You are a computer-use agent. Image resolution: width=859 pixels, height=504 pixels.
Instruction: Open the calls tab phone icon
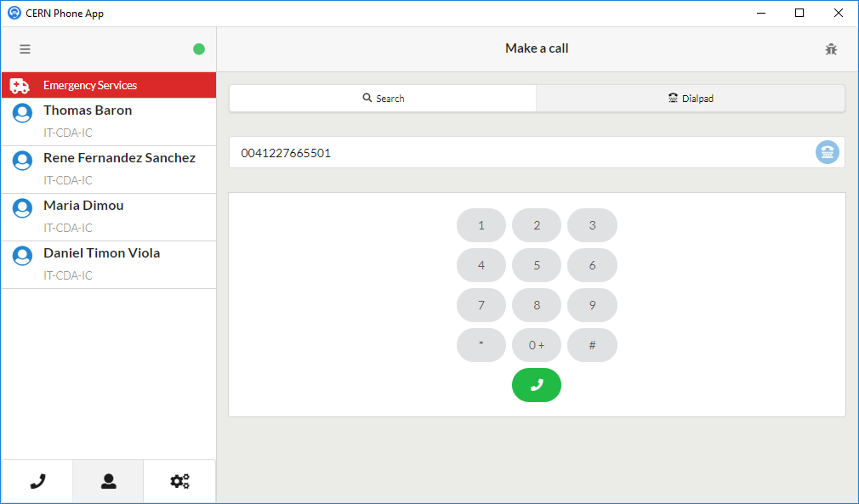tap(37, 481)
